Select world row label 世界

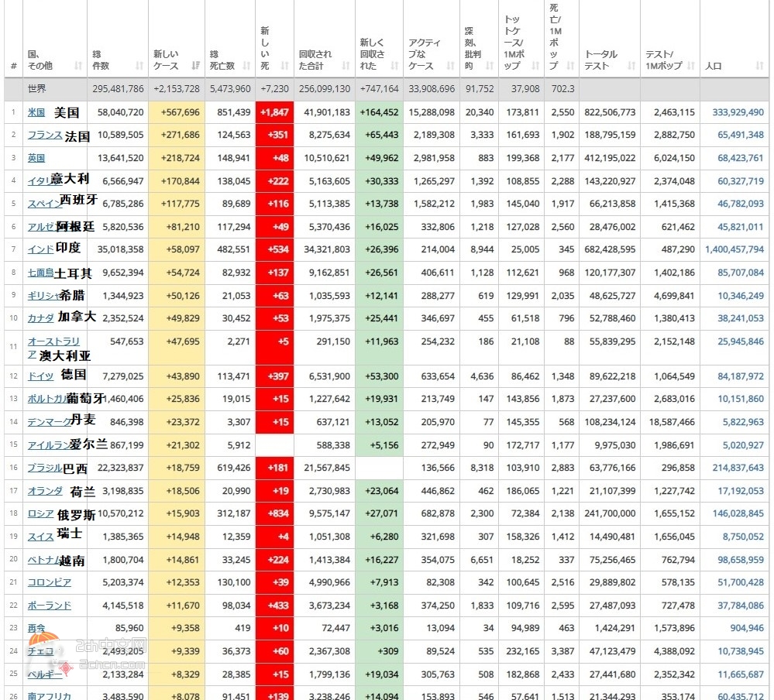pos(36,89)
